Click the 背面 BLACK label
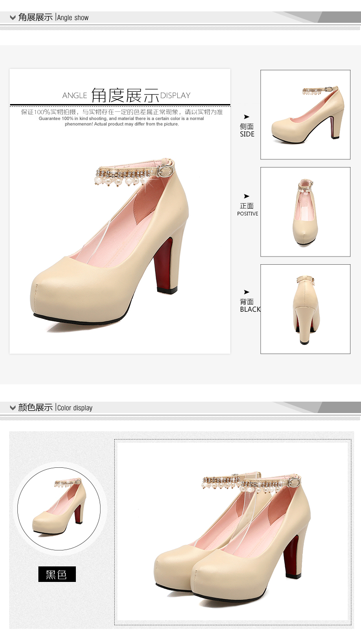Screen dimensions: 361x644 point(250,305)
